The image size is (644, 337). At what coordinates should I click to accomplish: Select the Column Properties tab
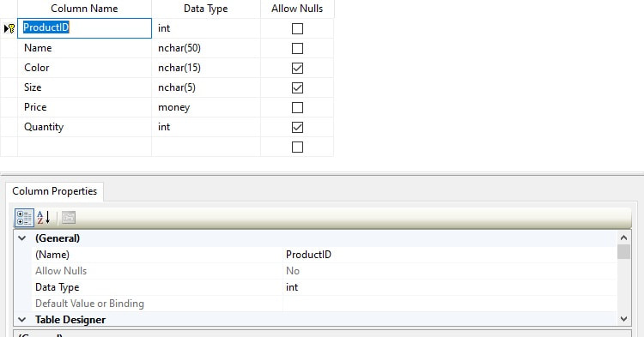[x=55, y=191]
